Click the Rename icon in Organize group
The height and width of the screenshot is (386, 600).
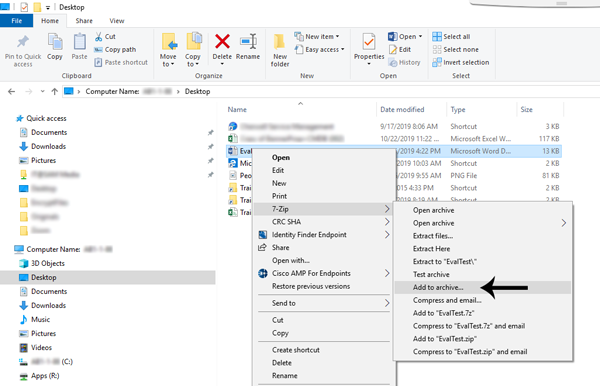[x=248, y=41]
